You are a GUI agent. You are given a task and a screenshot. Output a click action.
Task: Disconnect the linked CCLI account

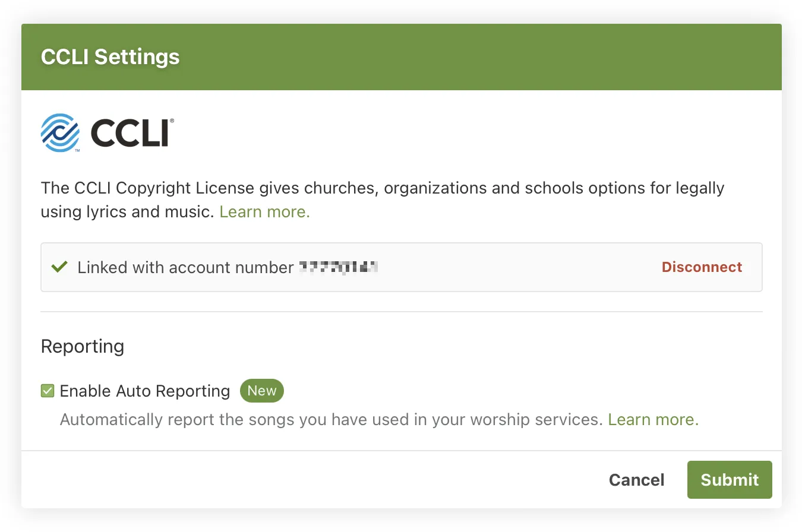pyautogui.click(x=702, y=267)
